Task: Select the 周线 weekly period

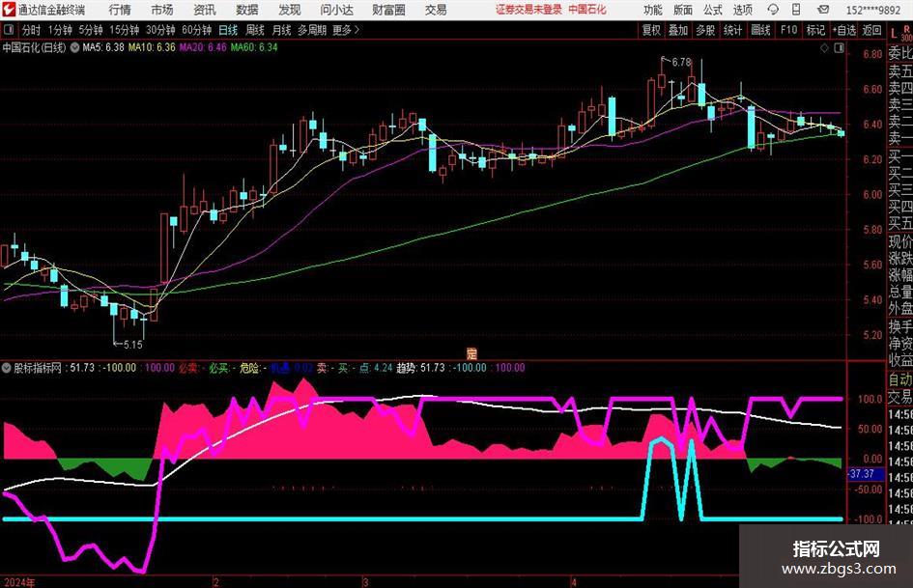Action: (x=255, y=30)
